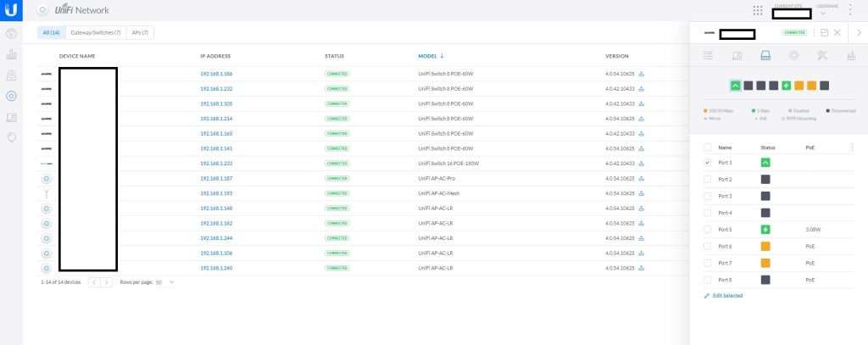Open the Dashboard sidebar icon
This screenshot has width=868, height=345.
click(11, 34)
